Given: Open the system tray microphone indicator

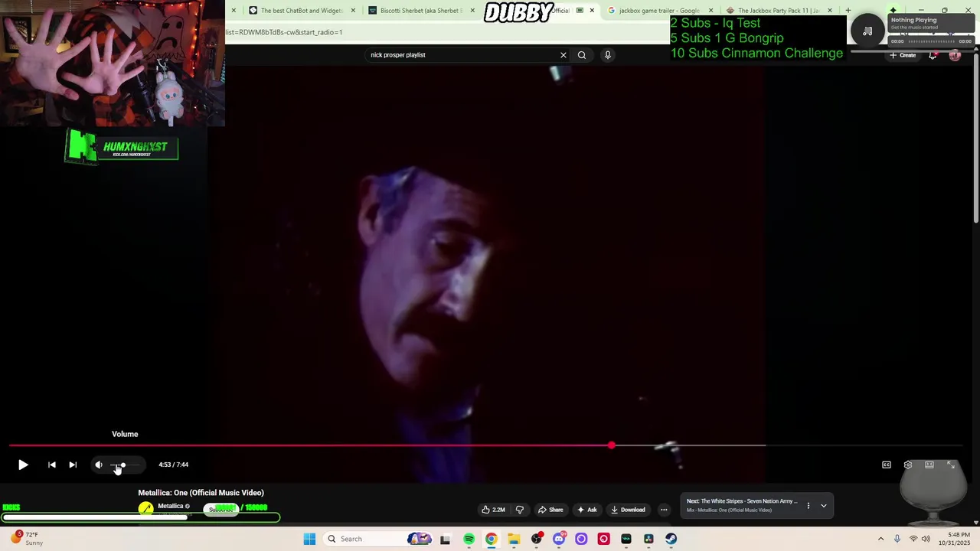Looking at the screenshot, I should pos(897,539).
